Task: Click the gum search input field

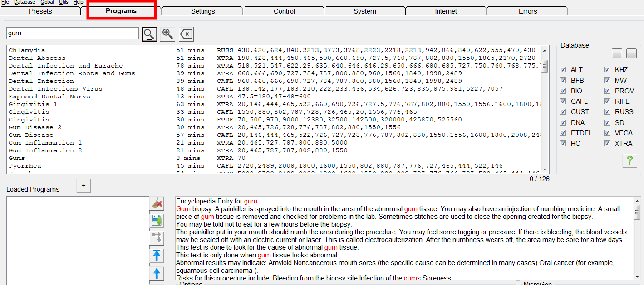Action: 73,33
